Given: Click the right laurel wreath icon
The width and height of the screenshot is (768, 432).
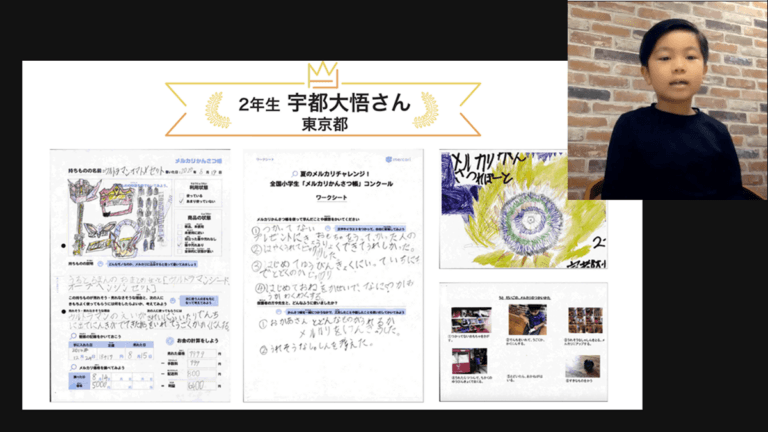Looking at the screenshot, I should [x=425, y=110].
